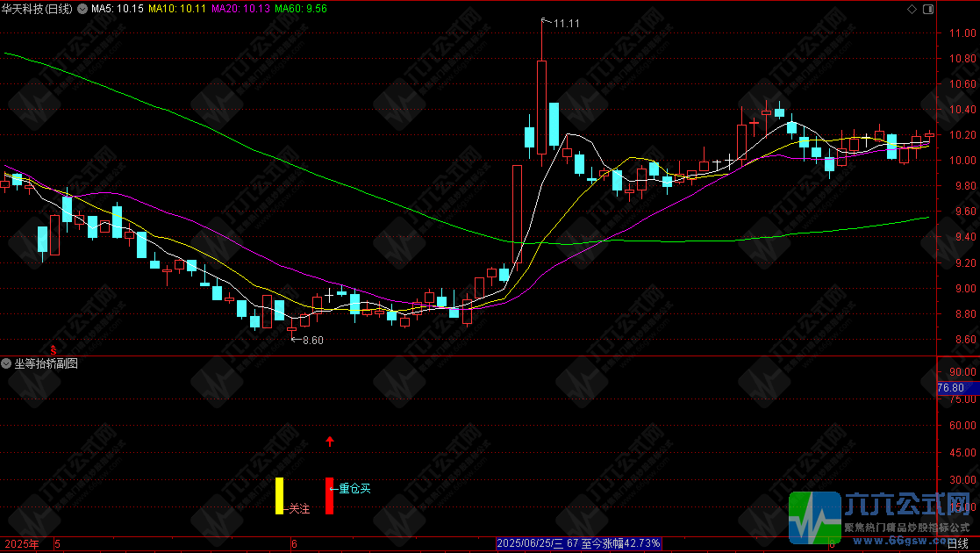Click the MA5: 10.15 indicator label
The height and width of the screenshot is (553, 980).
tap(118, 9)
